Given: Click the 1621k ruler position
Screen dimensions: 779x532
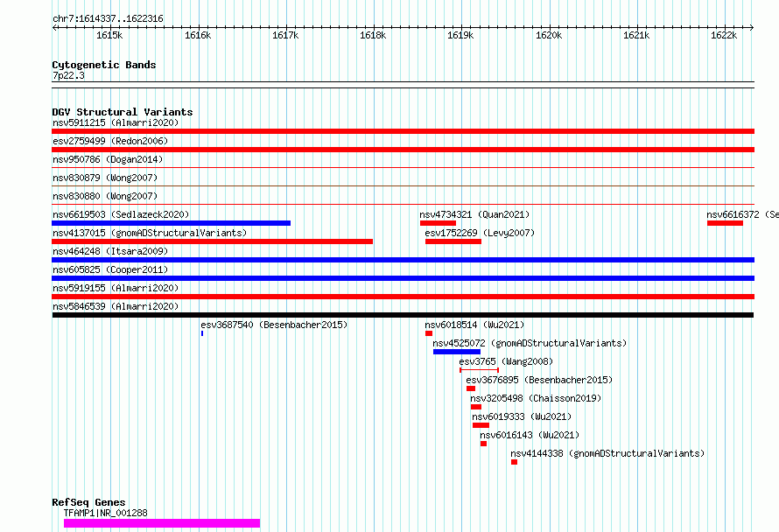Looking at the screenshot, I should pyautogui.click(x=636, y=35).
